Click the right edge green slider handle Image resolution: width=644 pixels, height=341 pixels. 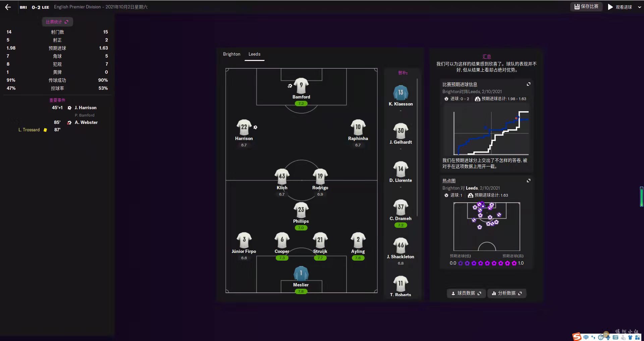click(x=641, y=197)
